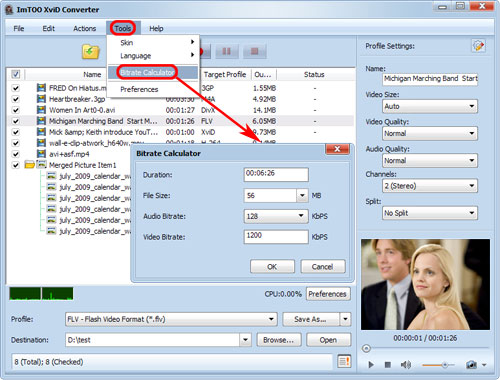This screenshot has width=500, height=380.
Task: Click the video icon of Heartbreaker.3gp
Action: point(41,99)
